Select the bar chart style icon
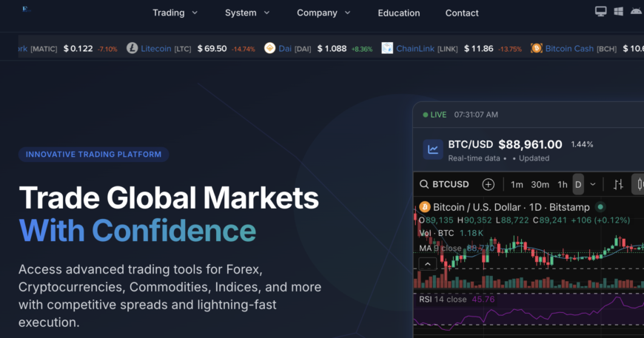The image size is (644, 338). click(618, 185)
